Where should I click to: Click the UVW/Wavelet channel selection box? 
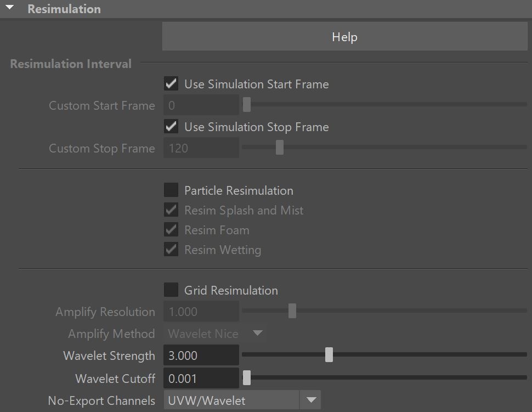pos(232,400)
